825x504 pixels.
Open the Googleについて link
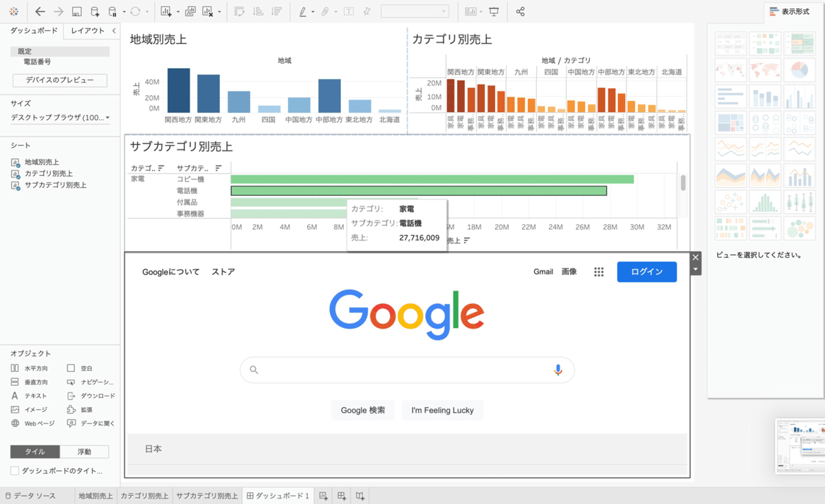pos(170,272)
